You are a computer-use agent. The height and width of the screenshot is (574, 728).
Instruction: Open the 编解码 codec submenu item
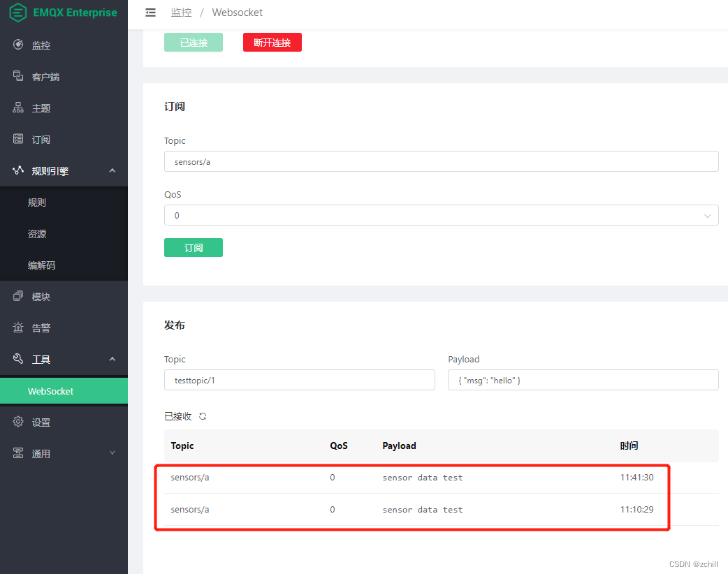coord(64,265)
